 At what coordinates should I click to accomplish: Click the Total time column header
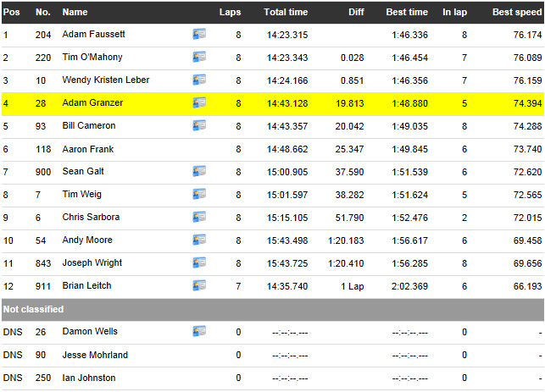click(286, 13)
